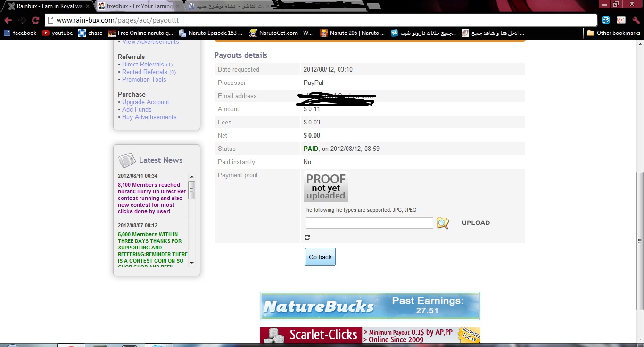Switch to the fixedbux tab
The height and width of the screenshot is (347, 644).
coord(134,6)
